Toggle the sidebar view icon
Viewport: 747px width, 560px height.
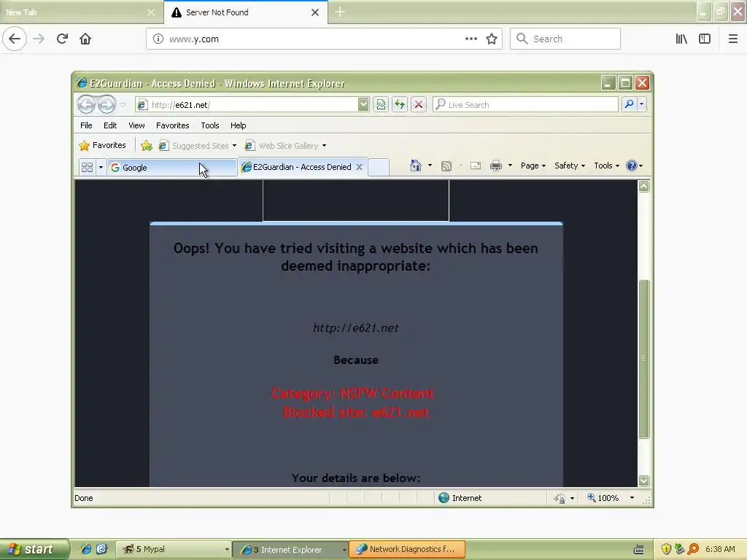705,39
